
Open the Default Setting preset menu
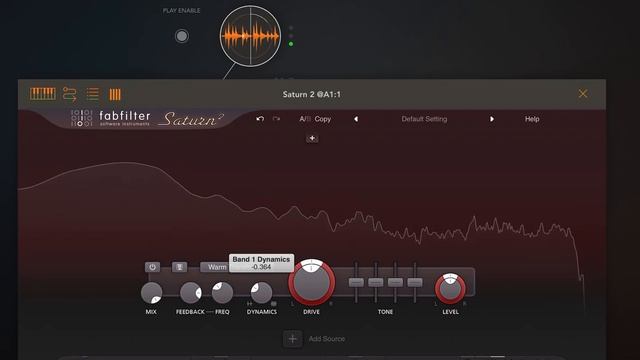click(424, 119)
